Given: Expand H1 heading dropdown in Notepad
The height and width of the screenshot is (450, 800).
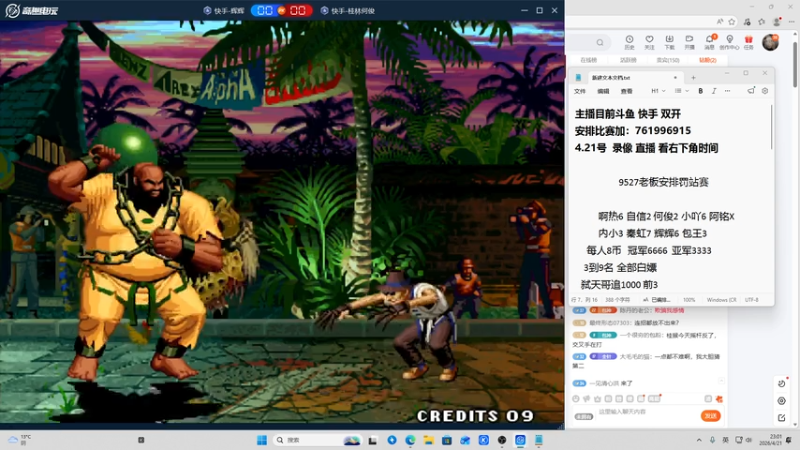Looking at the screenshot, I should coord(658,91).
